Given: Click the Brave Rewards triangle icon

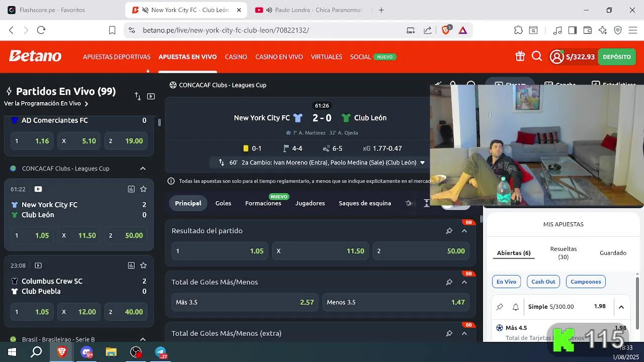Looking at the screenshot, I should pyautogui.click(x=463, y=30).
